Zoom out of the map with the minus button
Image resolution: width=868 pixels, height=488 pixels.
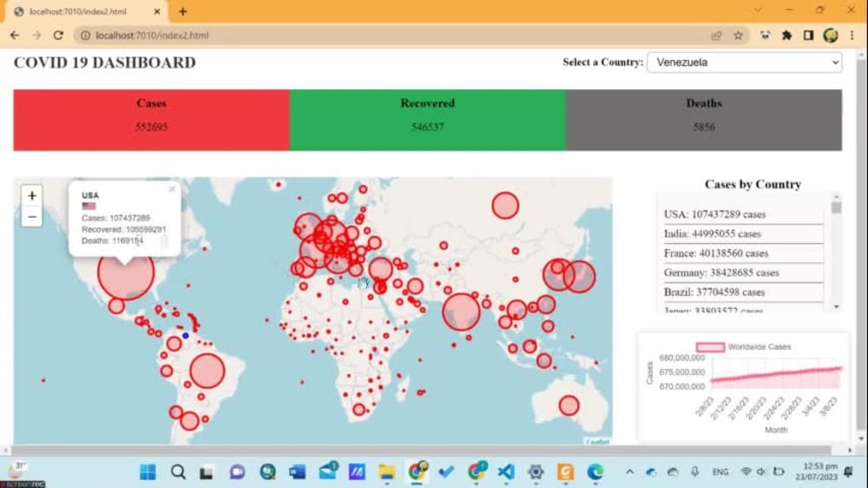pos(32,216)
